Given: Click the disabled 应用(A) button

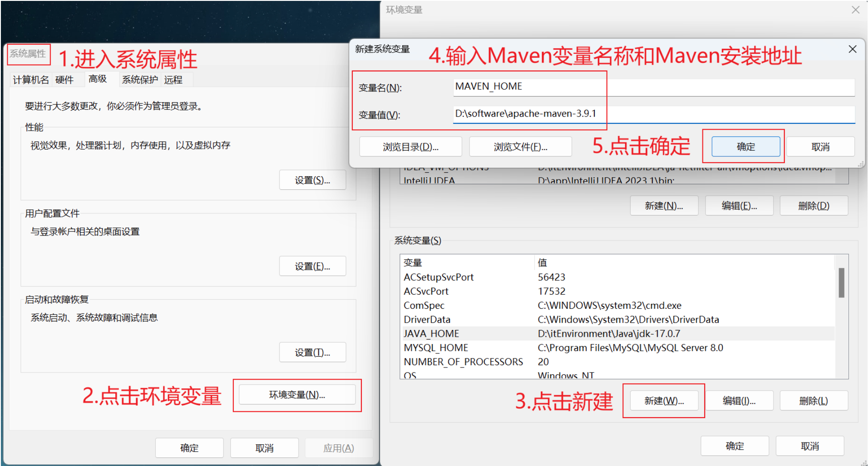Looking at the screenshot, I should pos(339,448).
